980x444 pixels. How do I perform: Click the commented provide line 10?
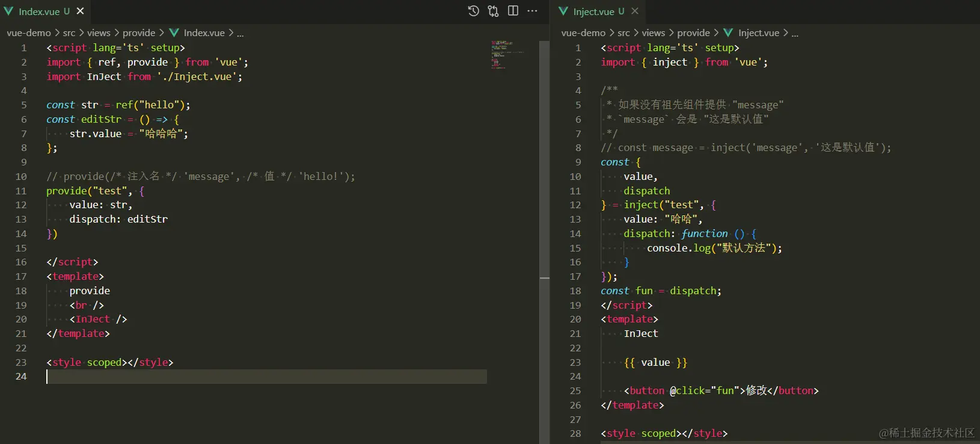pos(201,177)
